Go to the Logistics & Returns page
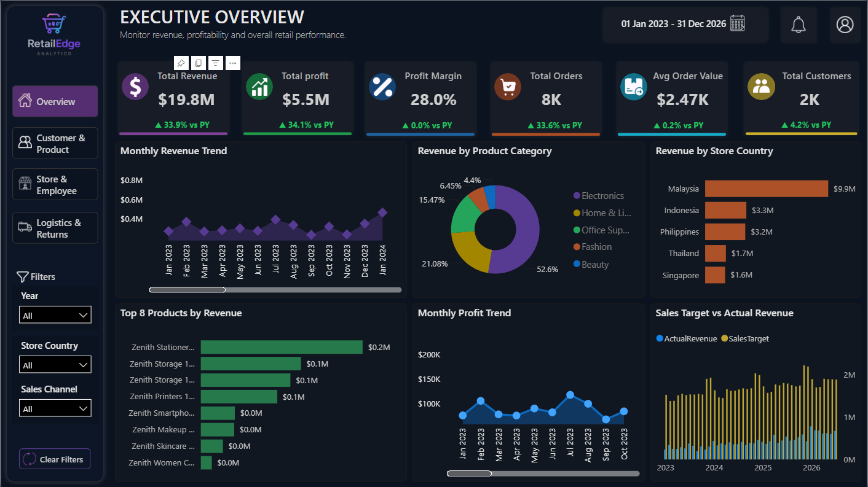This screenshot has height=487, width=868. click(55, 228)
